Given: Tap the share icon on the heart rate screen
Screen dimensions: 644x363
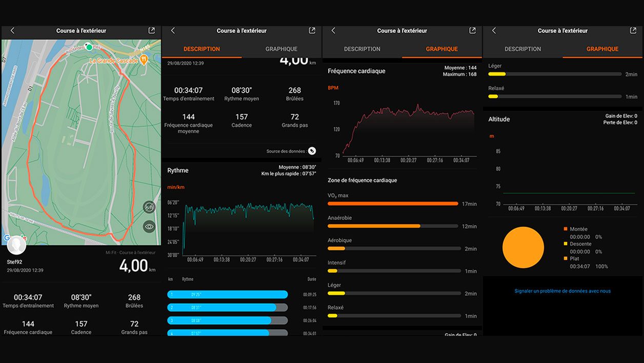Looking at the screenshot, I should pos(472,30).
